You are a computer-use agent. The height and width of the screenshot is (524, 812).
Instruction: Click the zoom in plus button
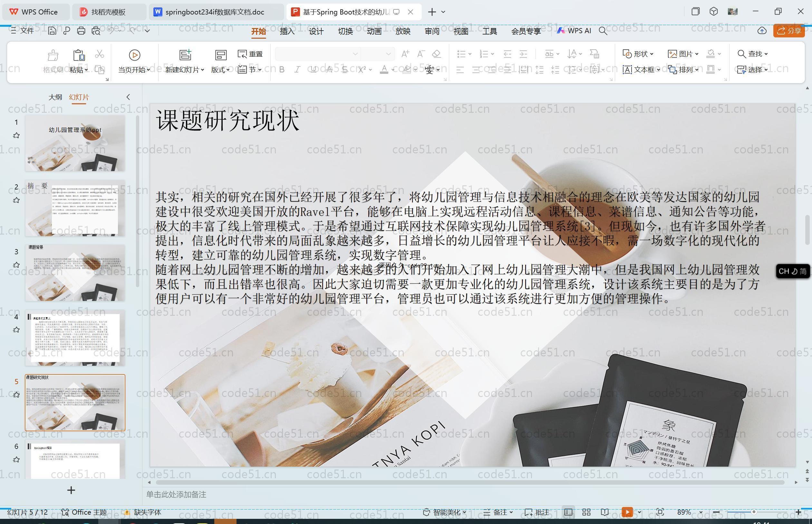click(798, 512)
